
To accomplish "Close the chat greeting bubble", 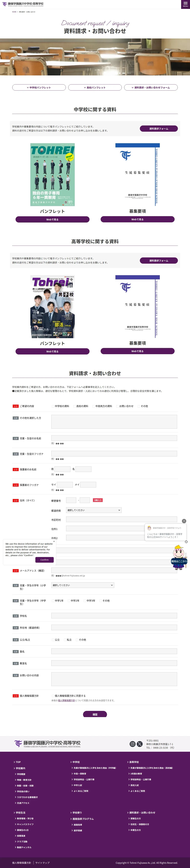I will (184, 521).
